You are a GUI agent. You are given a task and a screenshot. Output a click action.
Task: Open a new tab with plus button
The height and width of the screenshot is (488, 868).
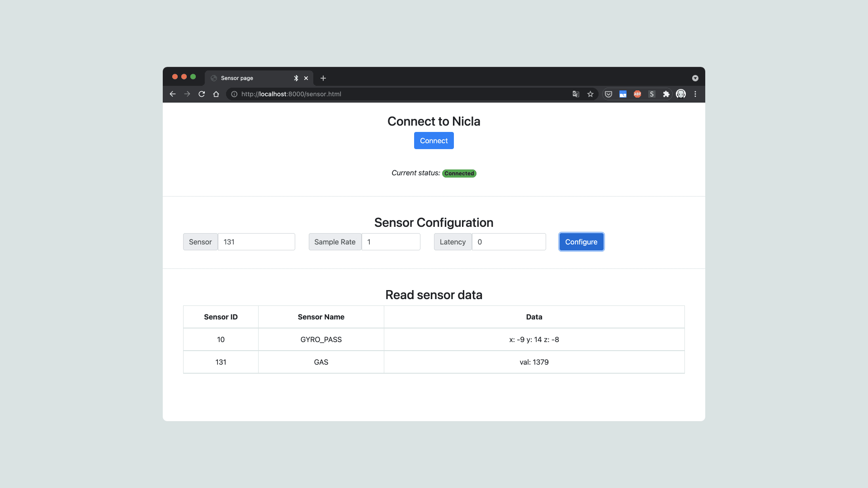point(323,78)
